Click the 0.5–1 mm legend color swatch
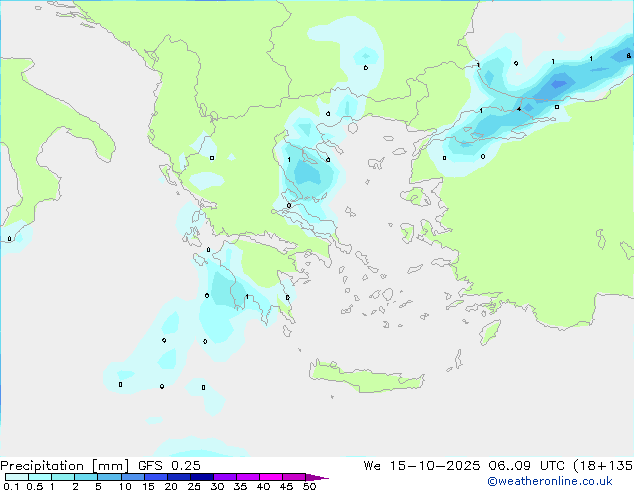Screen dimensions: 634x490 (40, 477)
